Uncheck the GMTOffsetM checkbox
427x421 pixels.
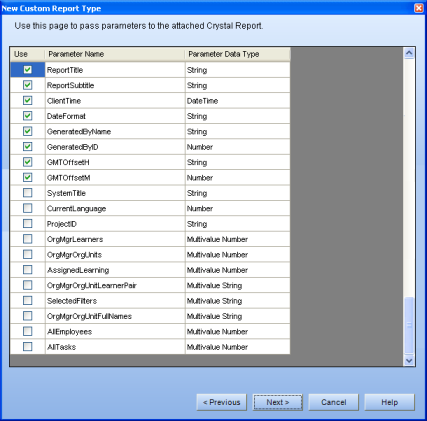[x=28, y=177]
